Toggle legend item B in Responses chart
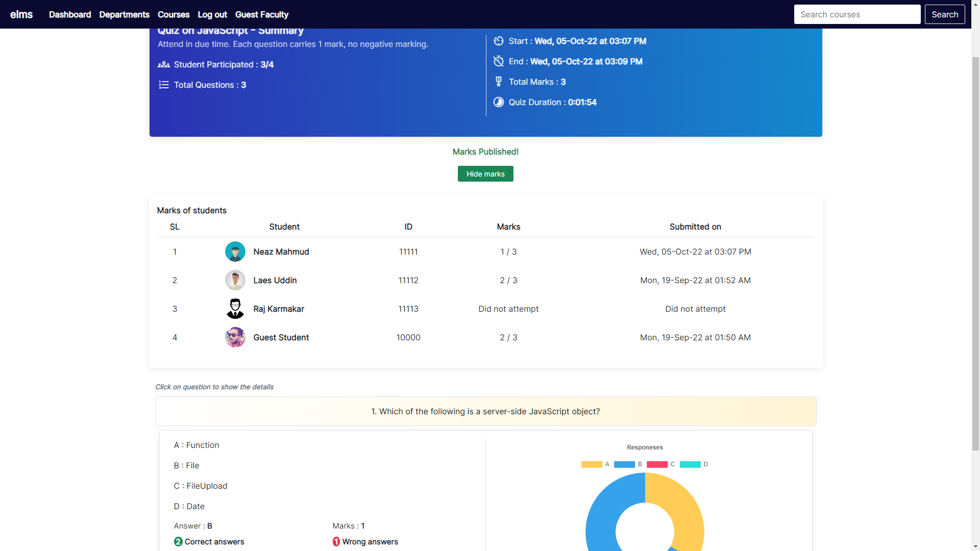The height and width of the screenshot is (551, 980). coord(628,464)
